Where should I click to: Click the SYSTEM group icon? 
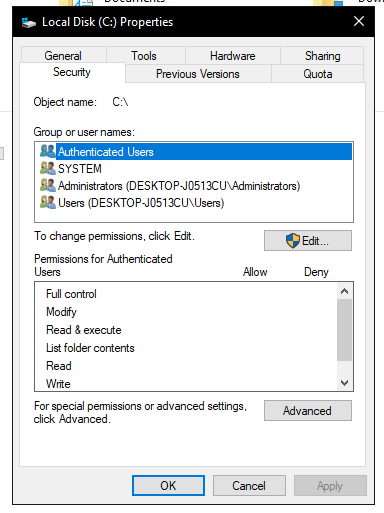(48, 168)
